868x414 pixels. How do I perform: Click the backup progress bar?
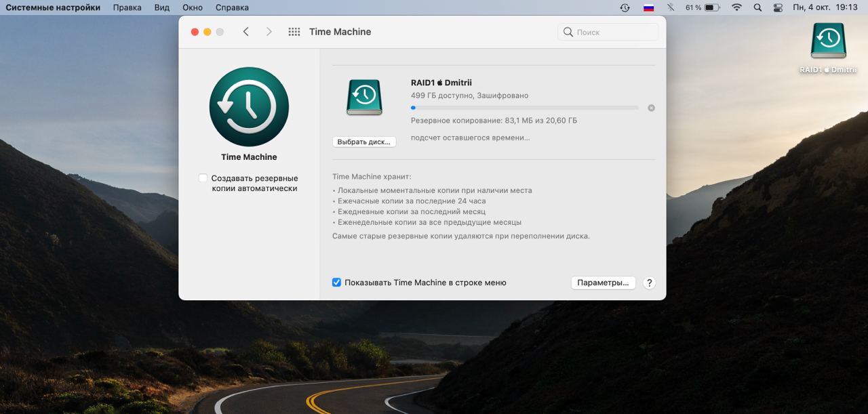[524, 108]
